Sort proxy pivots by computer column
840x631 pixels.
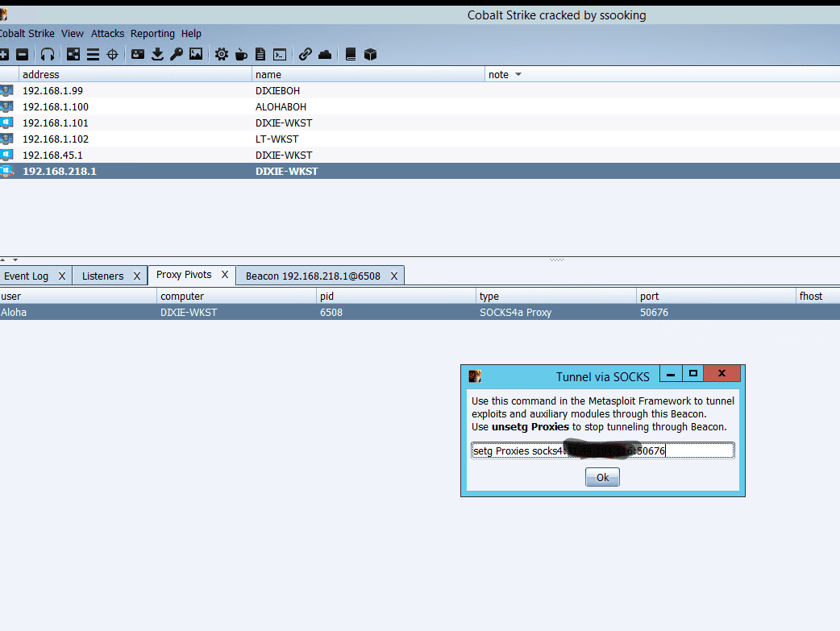click(x=237, y=297)
